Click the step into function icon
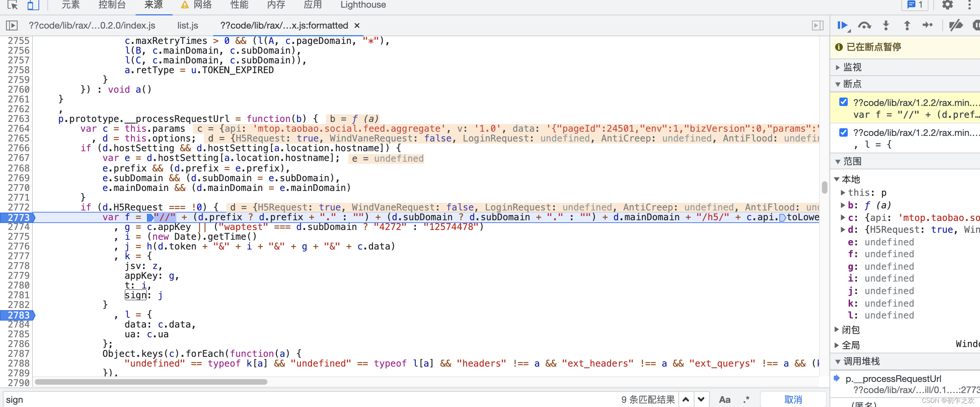 coord(886,25)
